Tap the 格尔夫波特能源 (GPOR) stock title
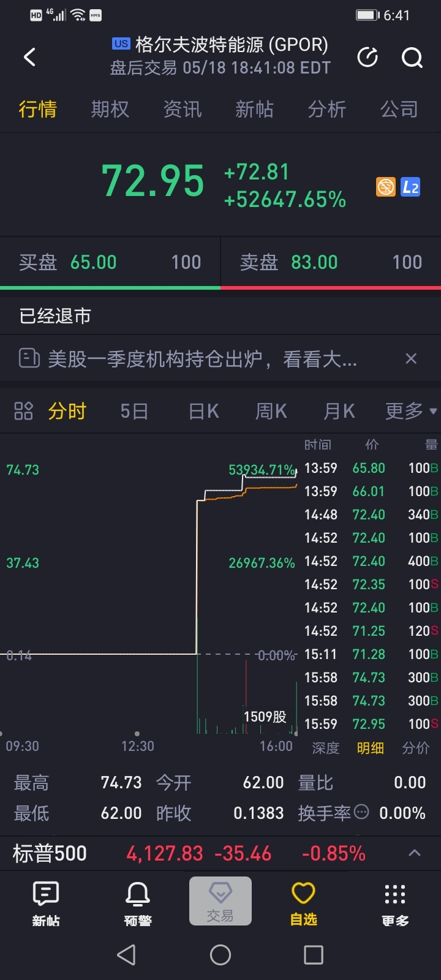The width and height of the screenshot is (441, 980). click(x=232, y=45)
